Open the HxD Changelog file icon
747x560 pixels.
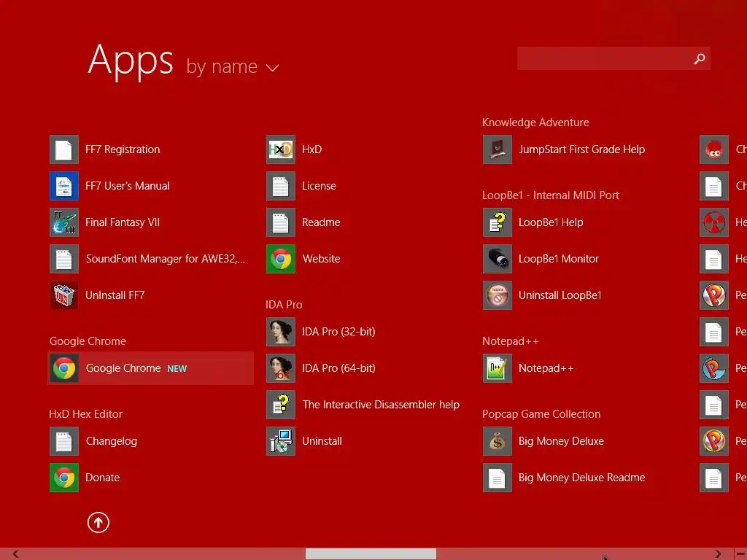64,441
